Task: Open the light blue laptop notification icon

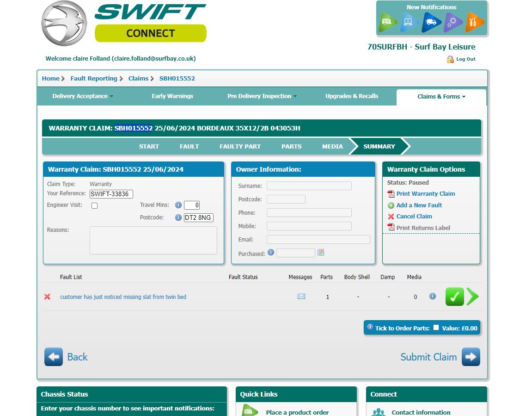Action: pos(409,22)
